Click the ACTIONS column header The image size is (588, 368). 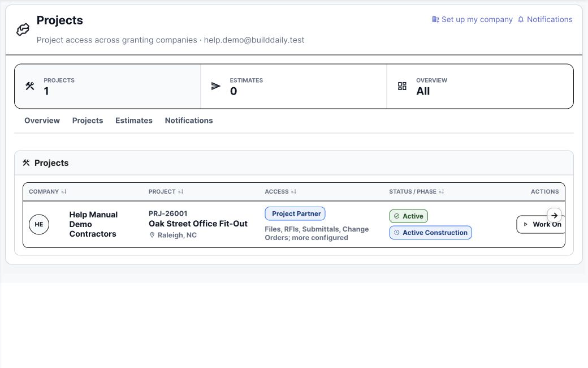tap(545, 191)
